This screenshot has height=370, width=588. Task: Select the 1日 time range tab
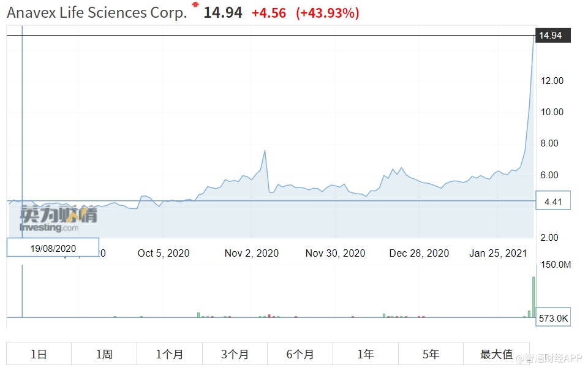point(39,353)
